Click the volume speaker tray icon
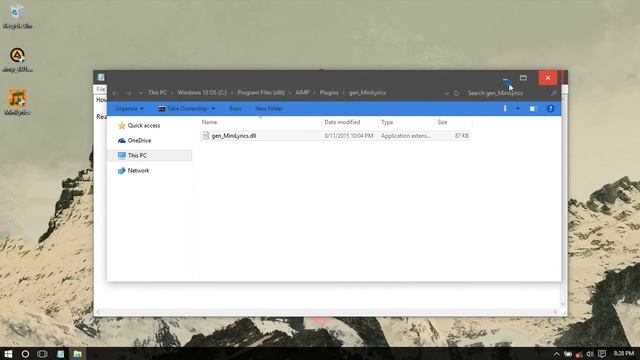640x360 pixels. point(590,354)
